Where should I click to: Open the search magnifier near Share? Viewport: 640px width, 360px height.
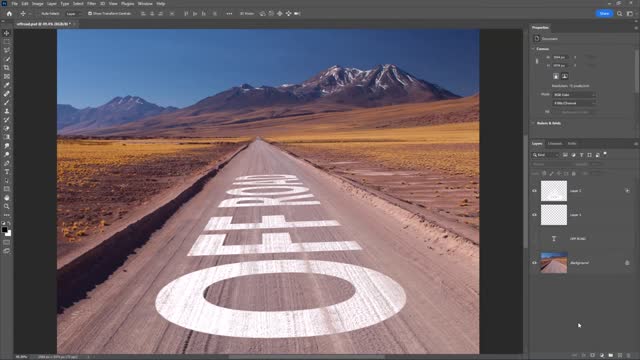click(x=619, y=13)
